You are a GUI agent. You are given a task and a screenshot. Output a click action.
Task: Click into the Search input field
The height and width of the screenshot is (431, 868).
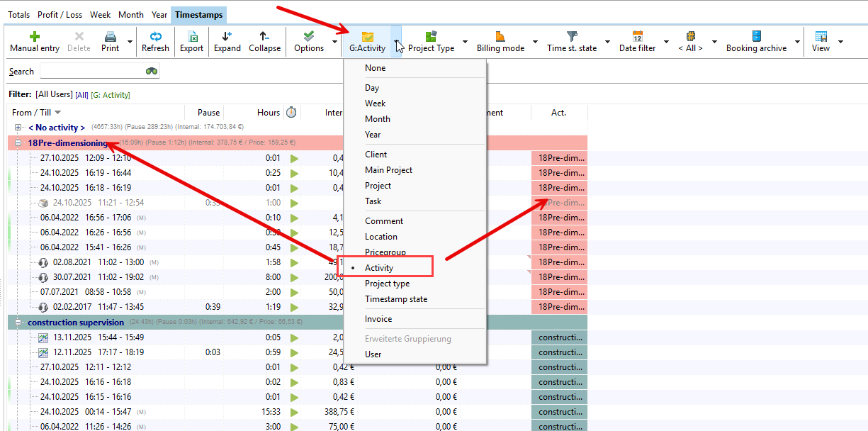tap(92, 71)
